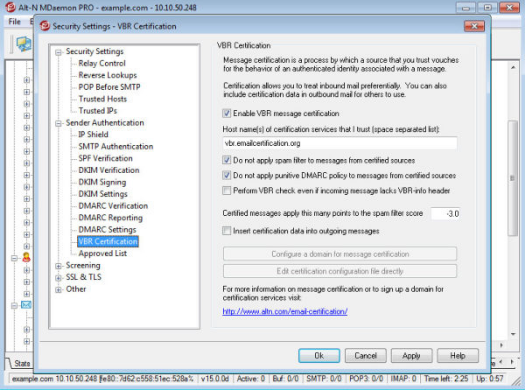Select Relay Control in settings tree

point(102,63)
